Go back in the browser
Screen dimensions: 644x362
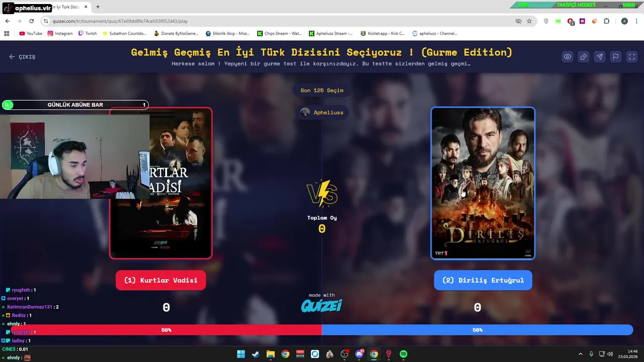click(x=7, y=21)
